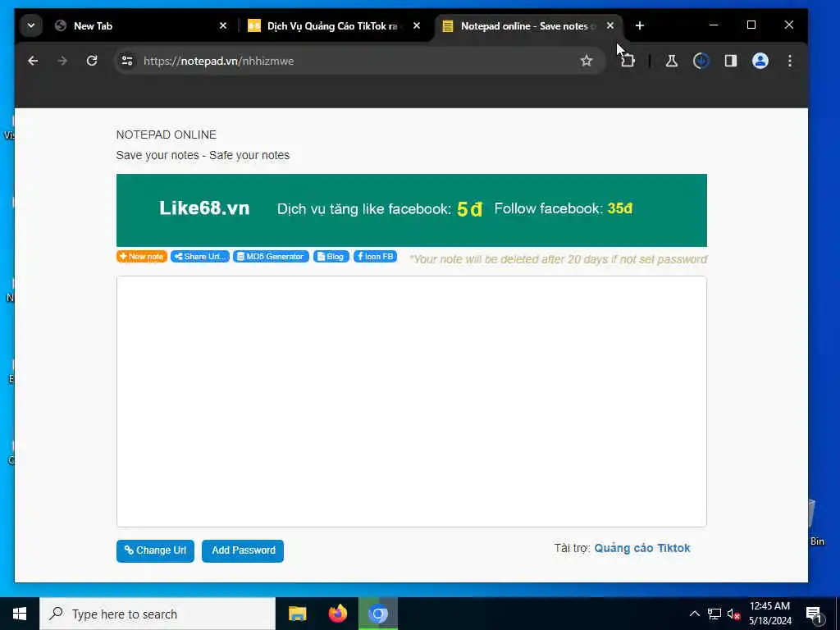
Task: Click inside the note text area
Action: [x=412, y=402]
